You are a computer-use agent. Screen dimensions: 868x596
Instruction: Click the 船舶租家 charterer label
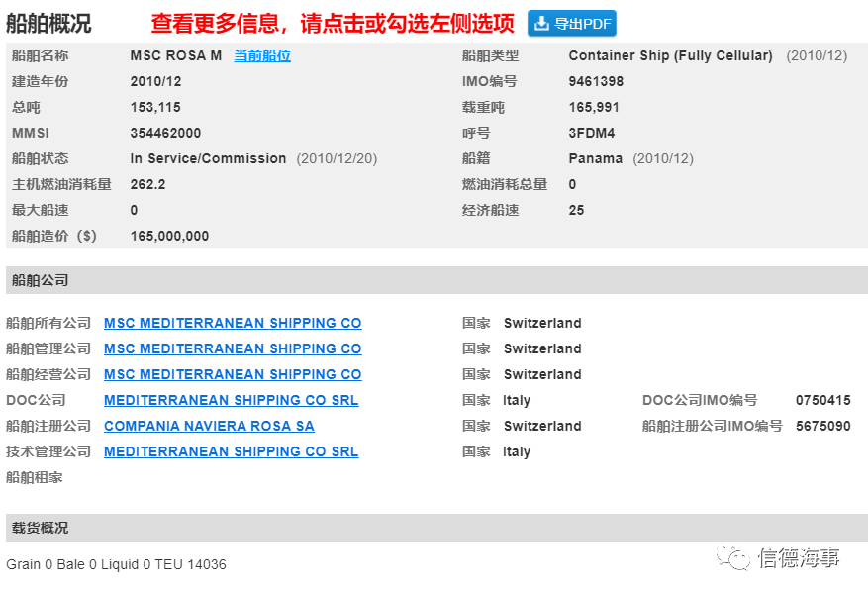(35, 477)
